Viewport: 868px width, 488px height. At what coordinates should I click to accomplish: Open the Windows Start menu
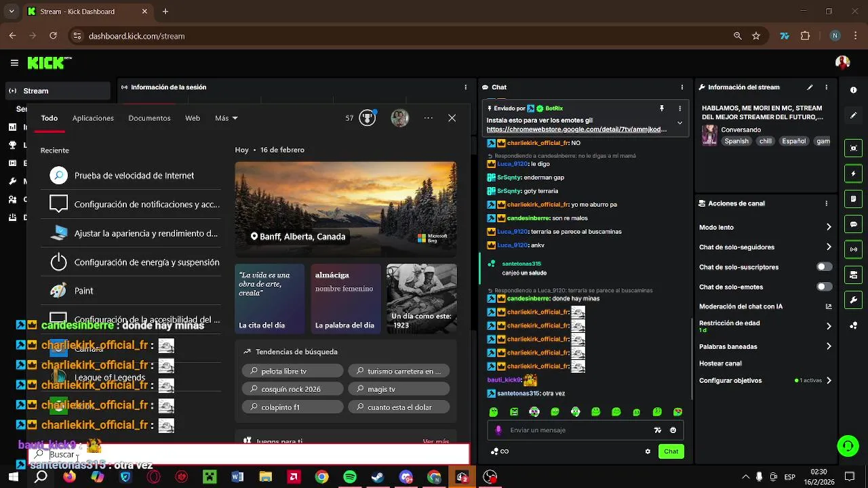(x=13, y=477)
